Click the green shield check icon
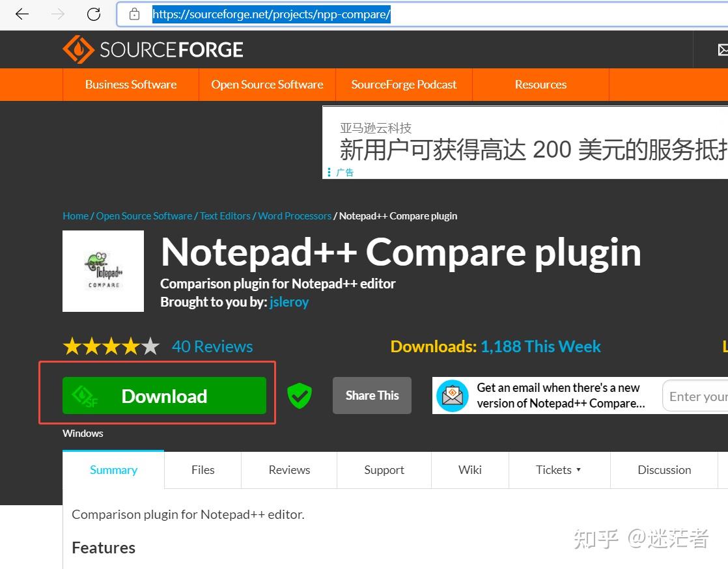 click(300, 396)
